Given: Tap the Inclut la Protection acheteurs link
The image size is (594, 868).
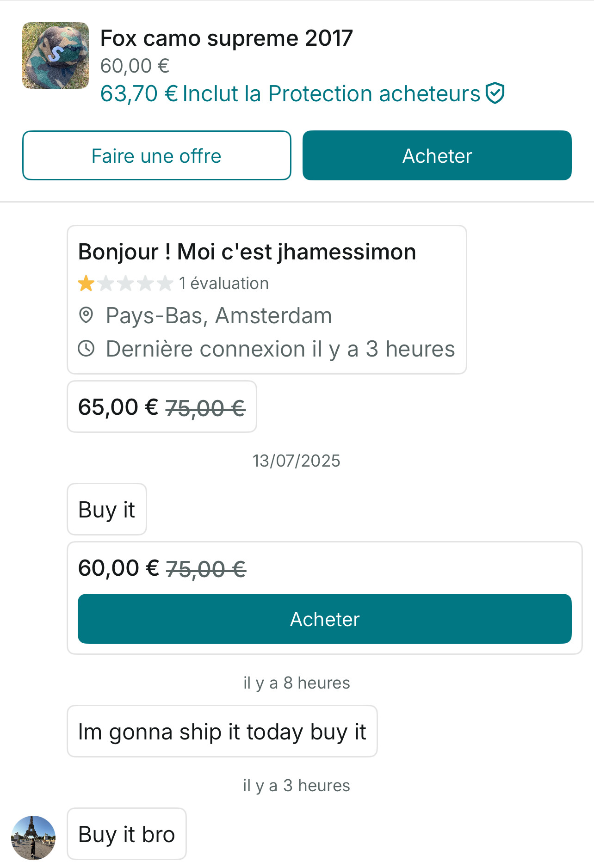Looking at the screenshot, I should click(x=331, y=94).
